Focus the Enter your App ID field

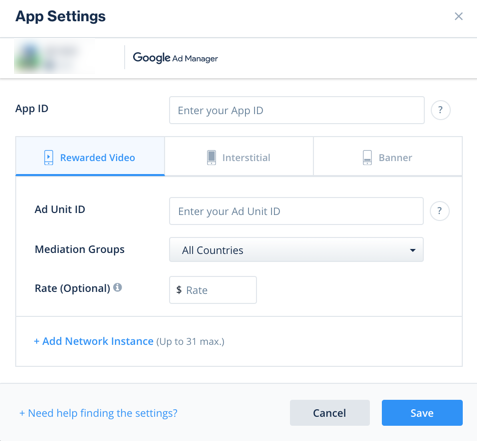pyautogui.click(x=297, y=110)
